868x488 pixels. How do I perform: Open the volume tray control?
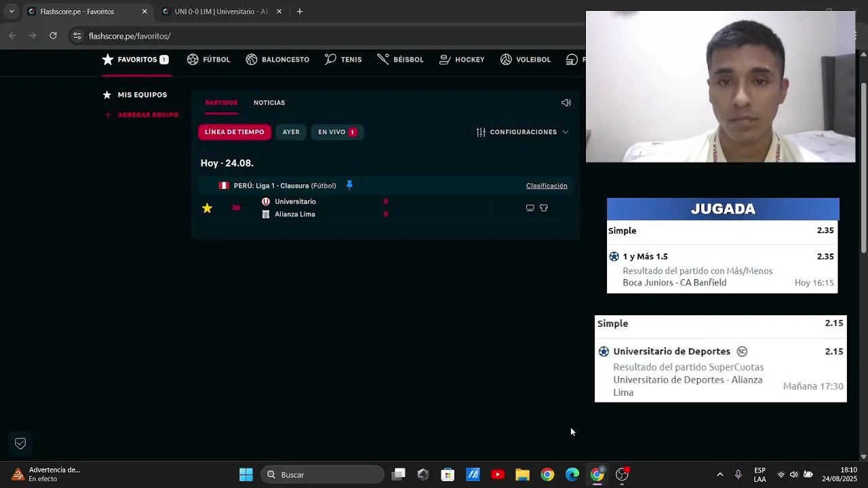point(794,474)
